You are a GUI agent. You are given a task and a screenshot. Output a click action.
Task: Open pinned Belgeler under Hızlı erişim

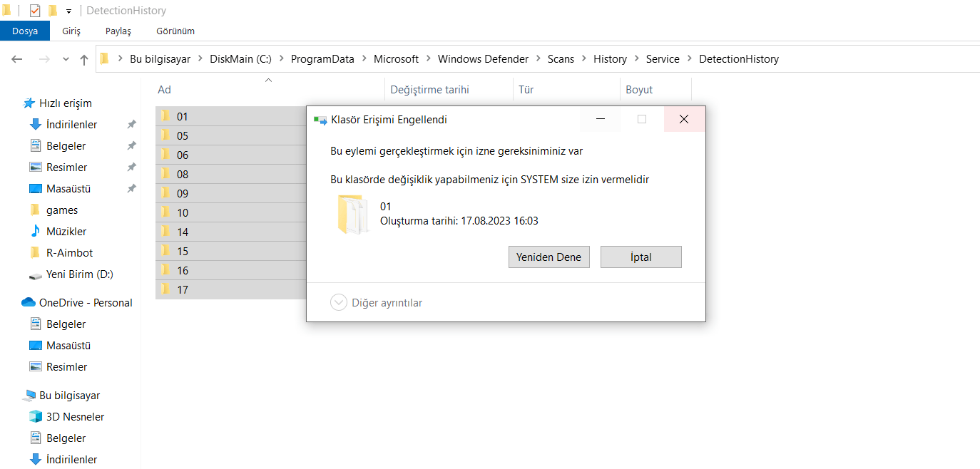(66, 146)
